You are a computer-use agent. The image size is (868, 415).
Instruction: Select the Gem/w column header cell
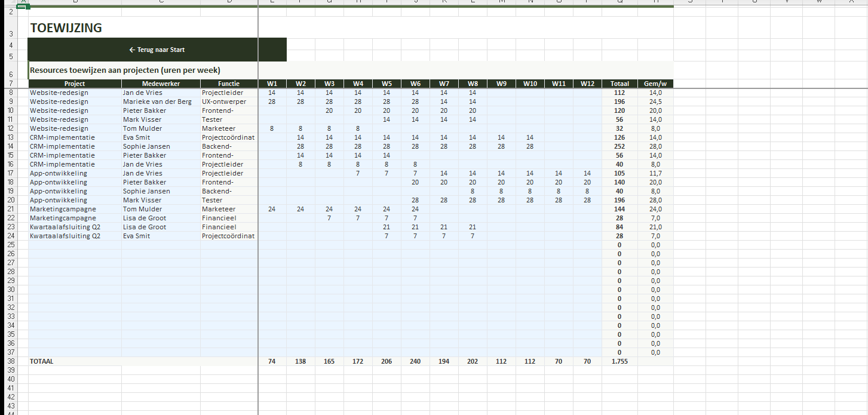[x=655, y=84]
